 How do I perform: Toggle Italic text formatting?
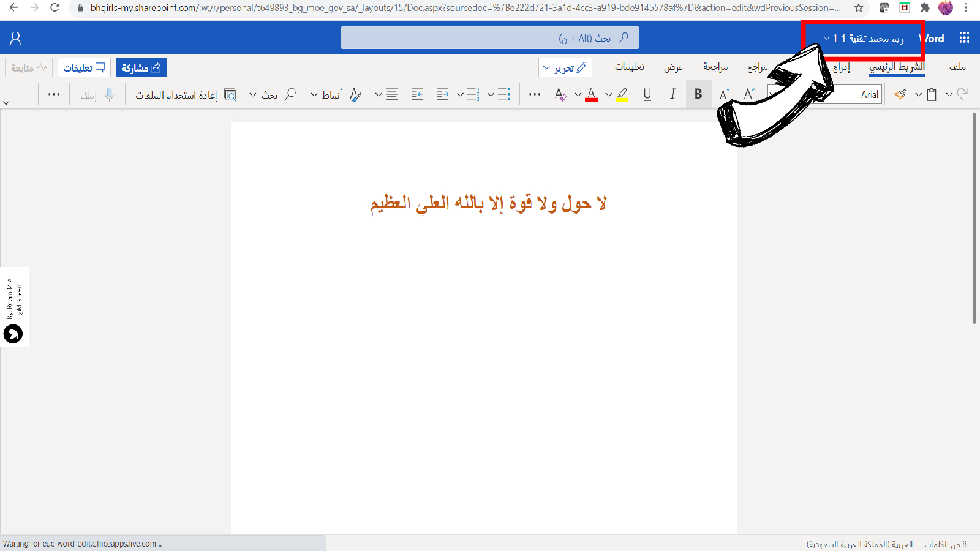[x=673, y=94]
